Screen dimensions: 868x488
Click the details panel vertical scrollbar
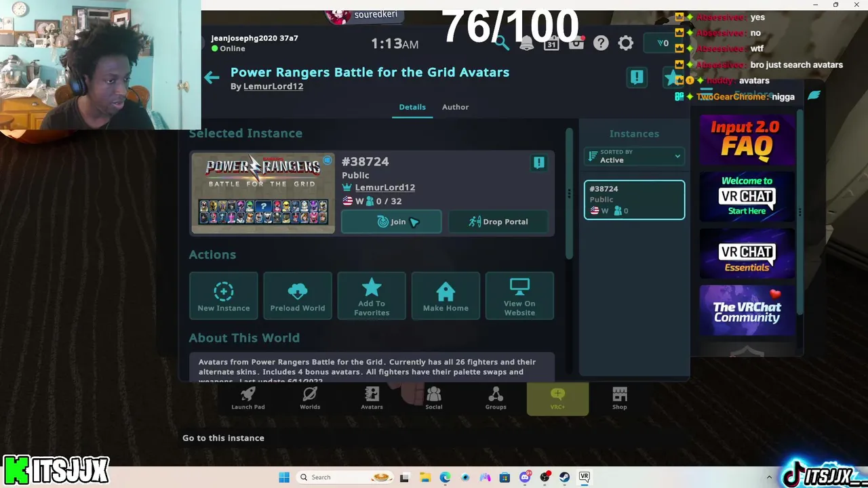(x=569, y=193)
